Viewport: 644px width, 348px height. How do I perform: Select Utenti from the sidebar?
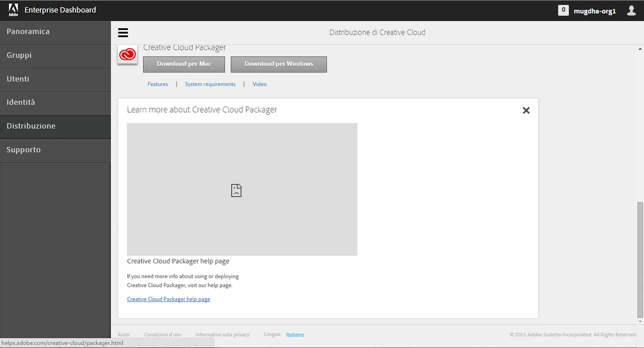coord(55,79)
